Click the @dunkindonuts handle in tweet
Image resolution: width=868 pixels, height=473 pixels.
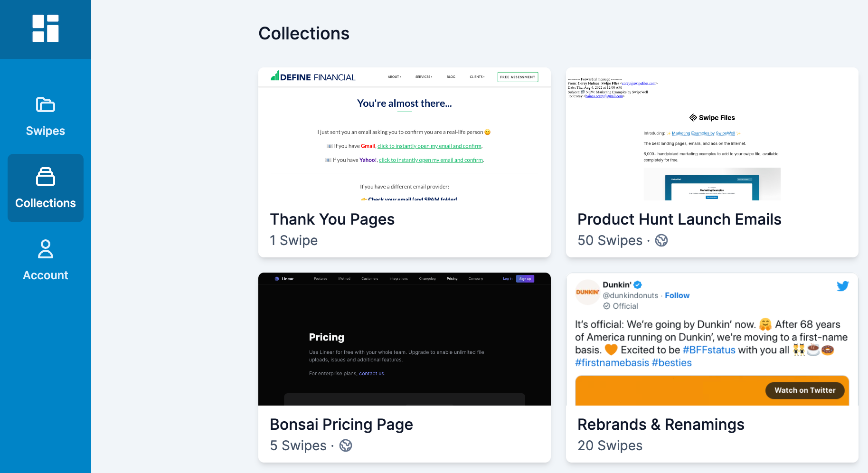click(x=631, y=295)
